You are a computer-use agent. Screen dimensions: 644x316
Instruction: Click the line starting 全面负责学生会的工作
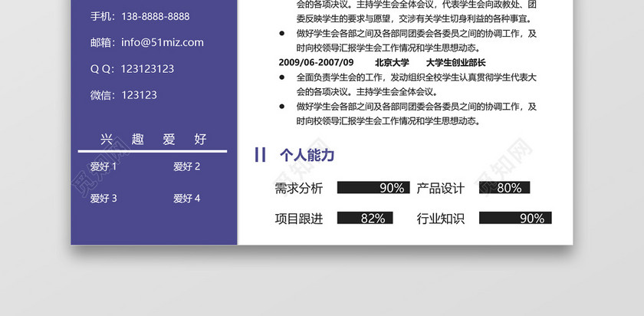point(416,77)
